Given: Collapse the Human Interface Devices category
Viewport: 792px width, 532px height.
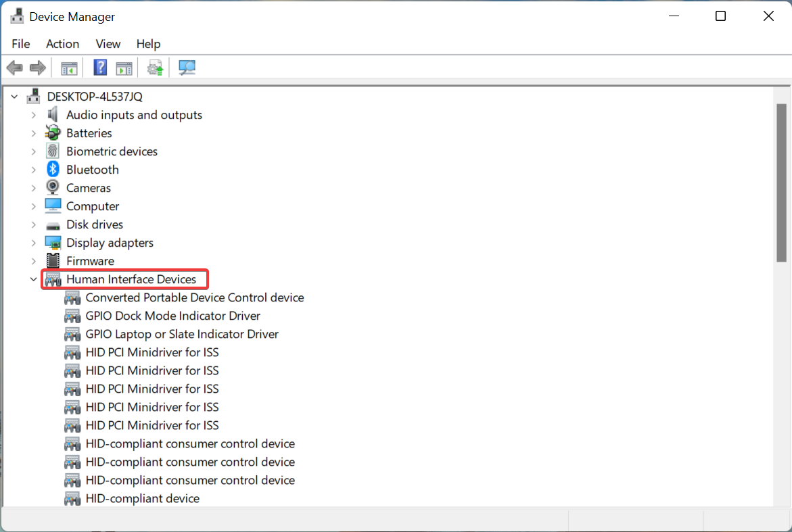Looking at the screenshot, I should [x=33, y=279].
